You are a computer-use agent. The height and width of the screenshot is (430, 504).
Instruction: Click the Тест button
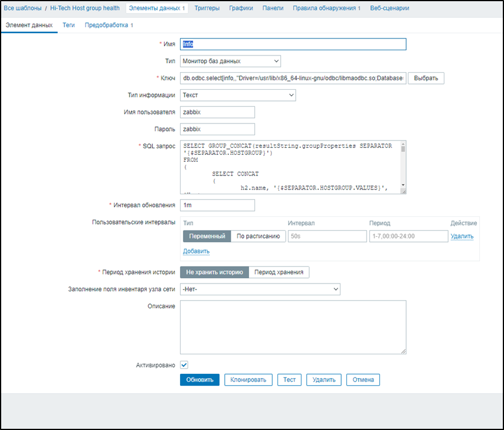click(289, 380)
